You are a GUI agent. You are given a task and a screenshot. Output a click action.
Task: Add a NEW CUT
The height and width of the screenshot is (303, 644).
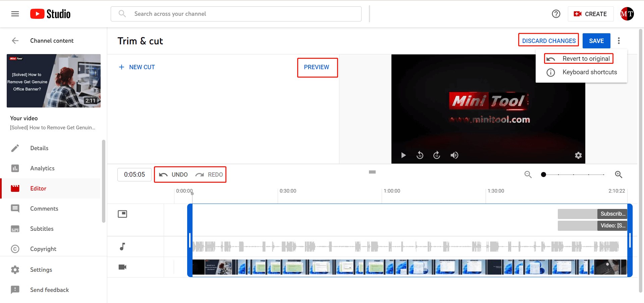pyautogui.click(x=137, y=67)
